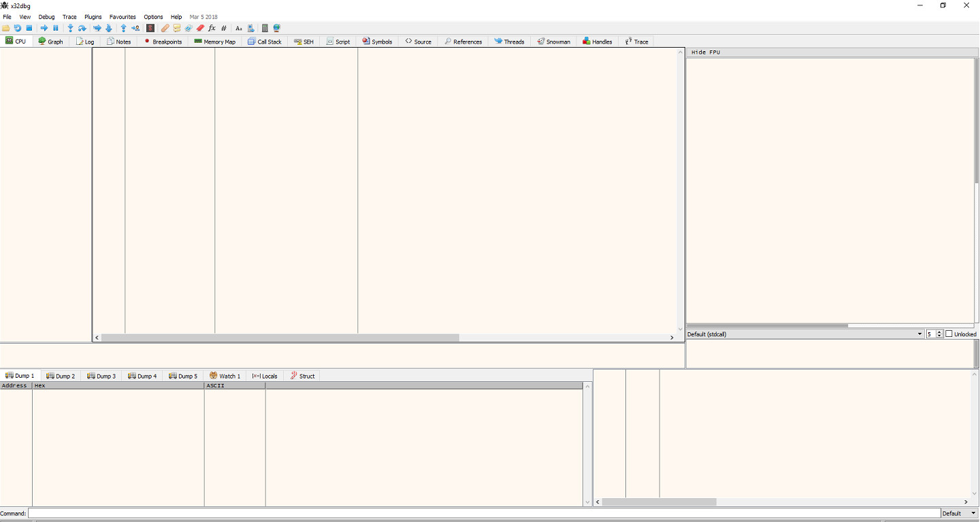Open the Help menu
Image resolution: width=980 pixels, height=522 pixels.
coord(176,17)
